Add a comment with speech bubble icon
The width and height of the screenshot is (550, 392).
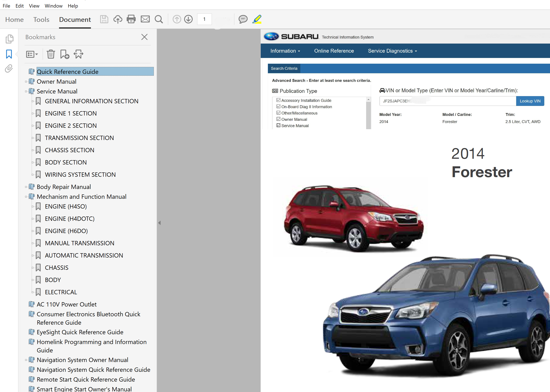pyautogui.click(x=243, y=19)
